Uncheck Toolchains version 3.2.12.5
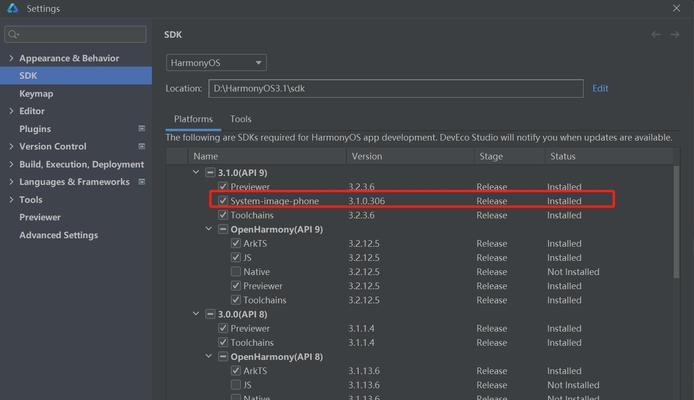The height and width of the screenshot is (400, 694). click(236, 300)
